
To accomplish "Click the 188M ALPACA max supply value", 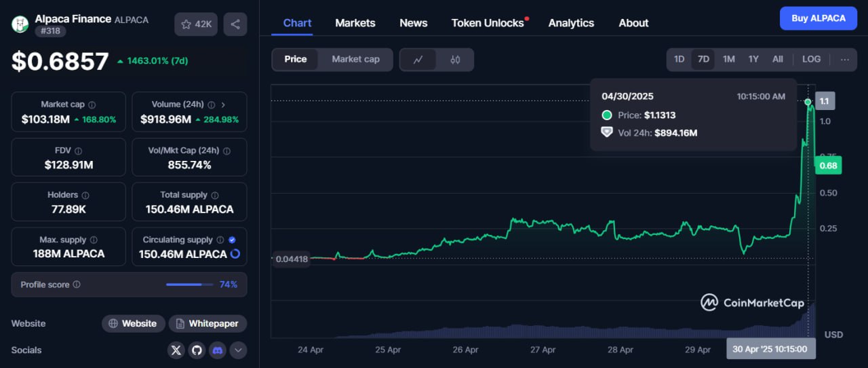I will [68, 253].
